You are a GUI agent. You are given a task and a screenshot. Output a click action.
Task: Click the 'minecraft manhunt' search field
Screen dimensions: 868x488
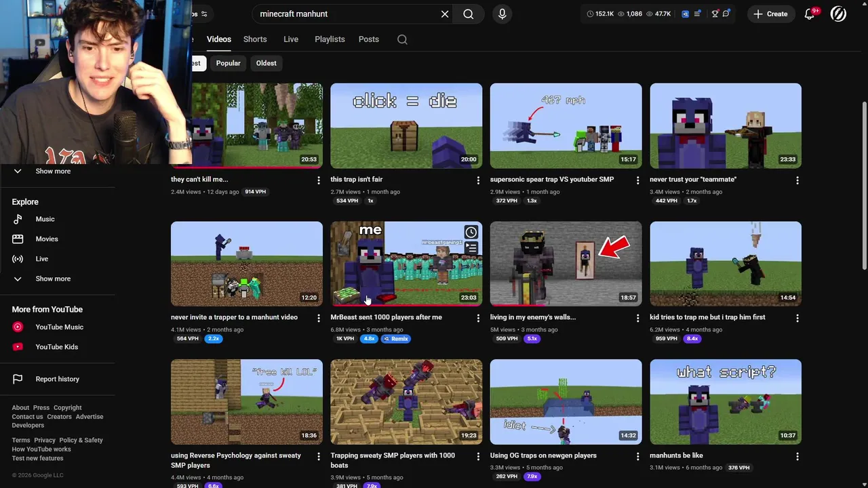point(346,14)
